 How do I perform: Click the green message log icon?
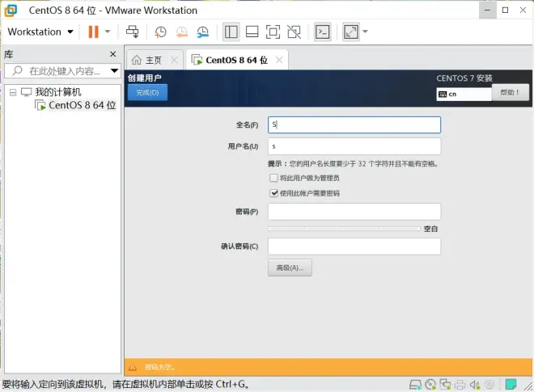[x=511, y=385]
